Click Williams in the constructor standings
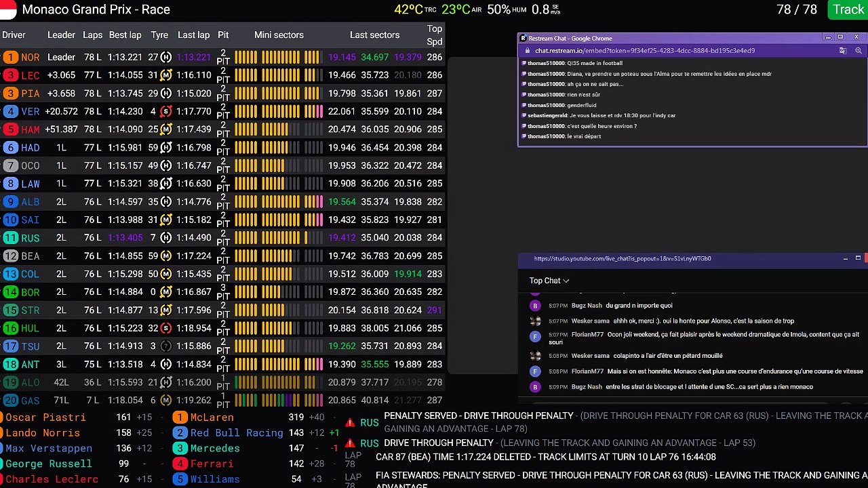Screen dimensions: 868x488 [x=215, y=479]
